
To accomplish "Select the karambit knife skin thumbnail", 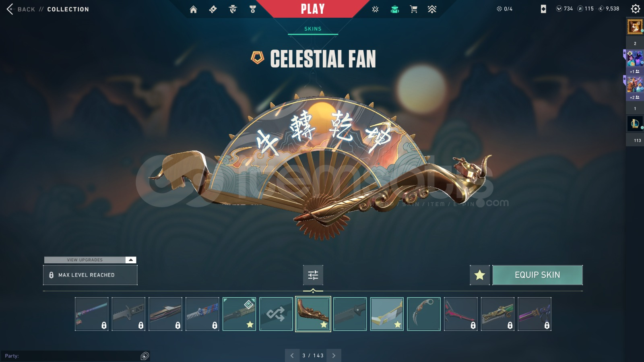I will tap(424, 314).
